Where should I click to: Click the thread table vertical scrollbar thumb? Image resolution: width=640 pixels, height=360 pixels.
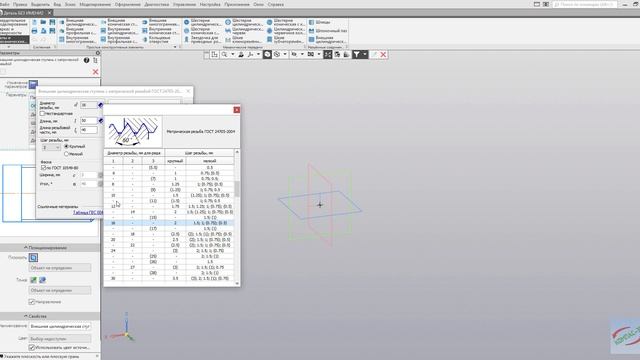coord(237,189)
